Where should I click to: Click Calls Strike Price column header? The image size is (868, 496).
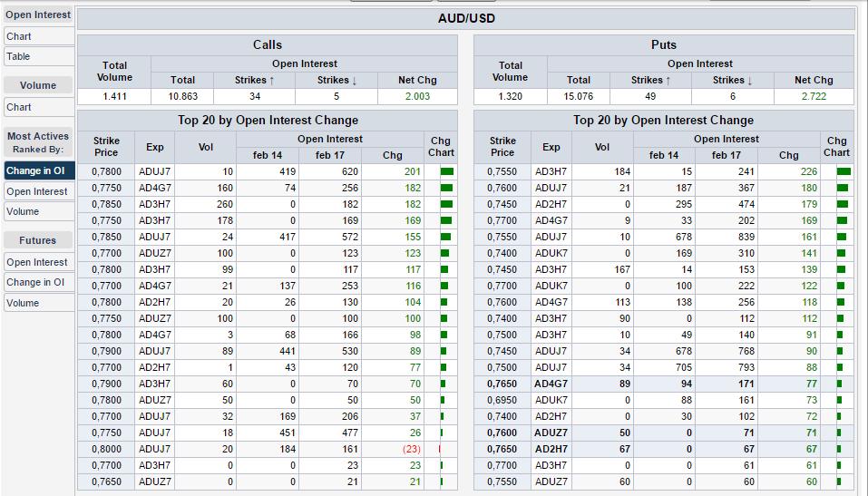pyautogui.click(x=106, y=147)
